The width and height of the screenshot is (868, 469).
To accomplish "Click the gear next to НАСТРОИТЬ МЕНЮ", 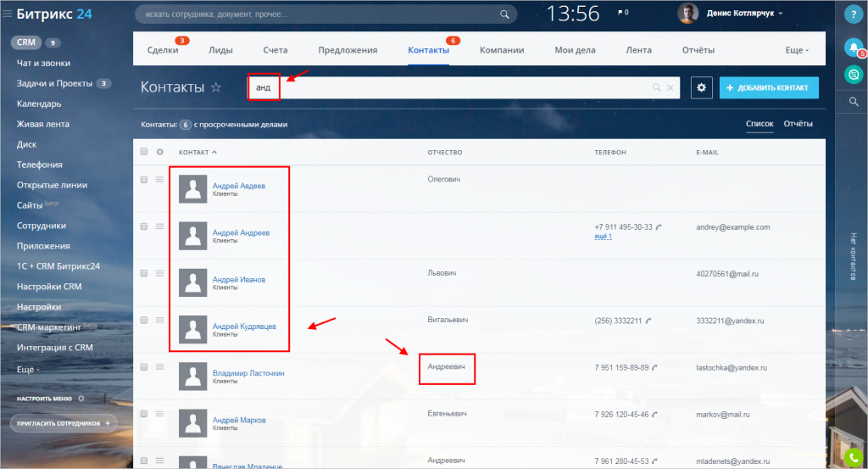I will point(81,398).
